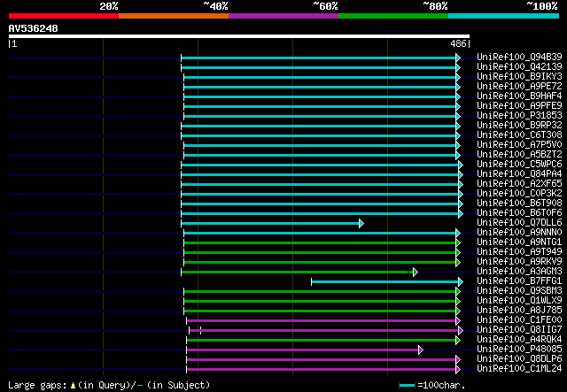Select the UniRef100_A9NNN0 entry
This screenshot has height=392, width=567.
pyautogui.click(x=519, y=233)
